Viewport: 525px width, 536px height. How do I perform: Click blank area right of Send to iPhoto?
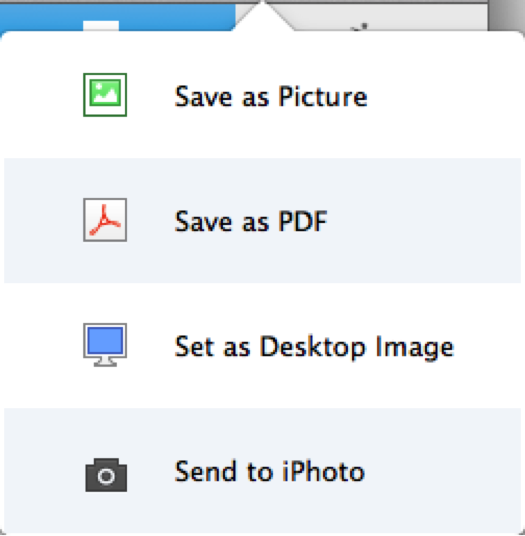pyautogui.click(x=443, y=471)
